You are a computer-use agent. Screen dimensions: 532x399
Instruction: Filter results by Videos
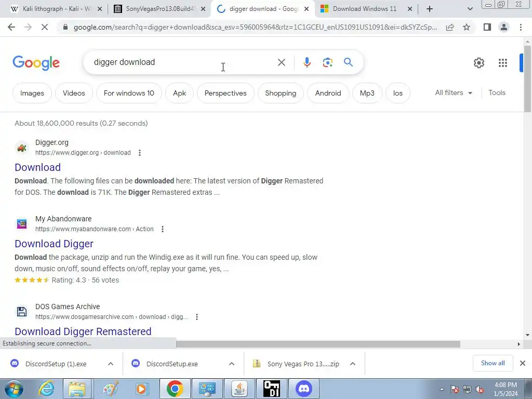pyautogui.click(x=74, y=93)
